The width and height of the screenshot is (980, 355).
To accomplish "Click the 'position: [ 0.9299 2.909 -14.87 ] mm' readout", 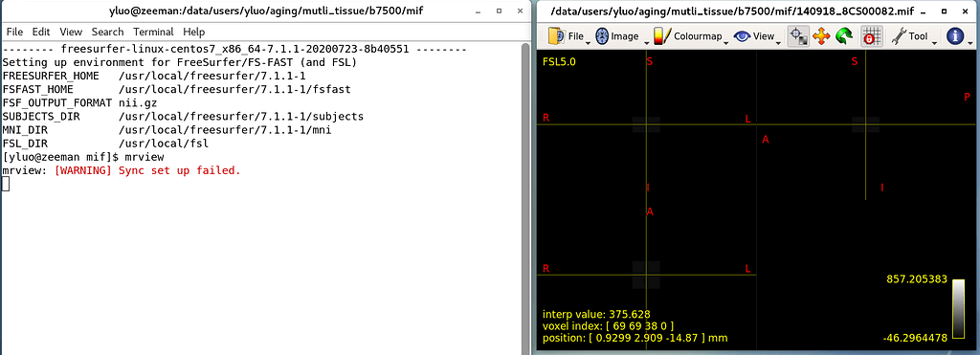I will pos(635,338).
